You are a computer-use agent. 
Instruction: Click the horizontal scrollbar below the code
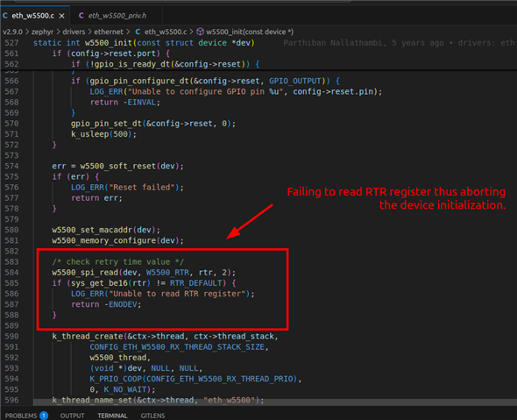275,402
